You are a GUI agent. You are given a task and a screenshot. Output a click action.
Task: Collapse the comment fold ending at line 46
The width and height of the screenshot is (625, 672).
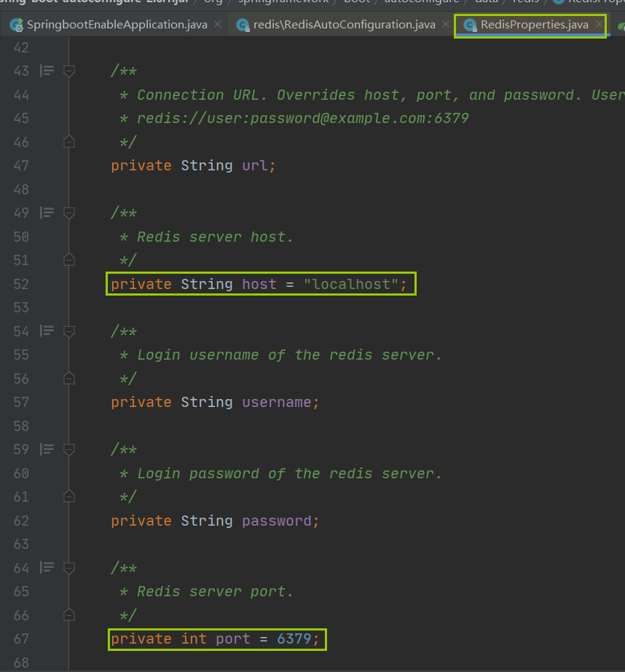(x=69, y=141)
